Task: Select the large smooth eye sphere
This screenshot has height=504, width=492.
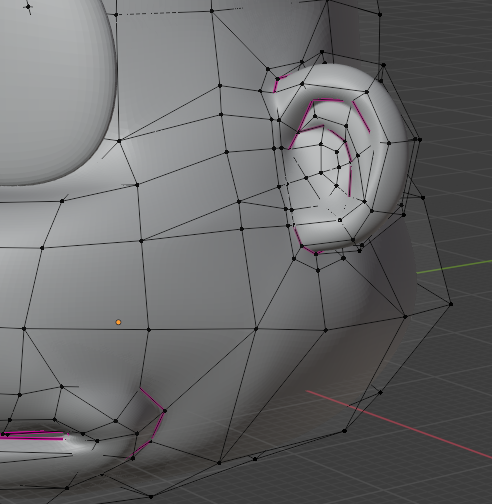Action: pos(57,90)
